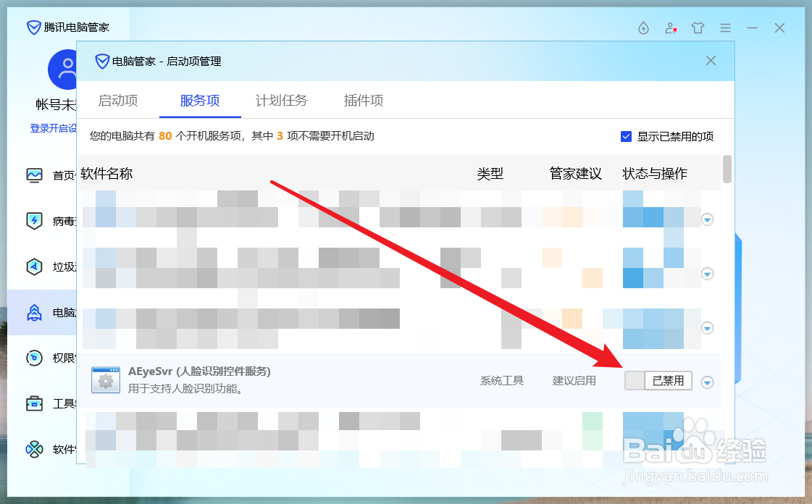This screenshot has height=504, width=812.
Task: Open the virus scan shield sidebar icon
Action: pos(34,221)
